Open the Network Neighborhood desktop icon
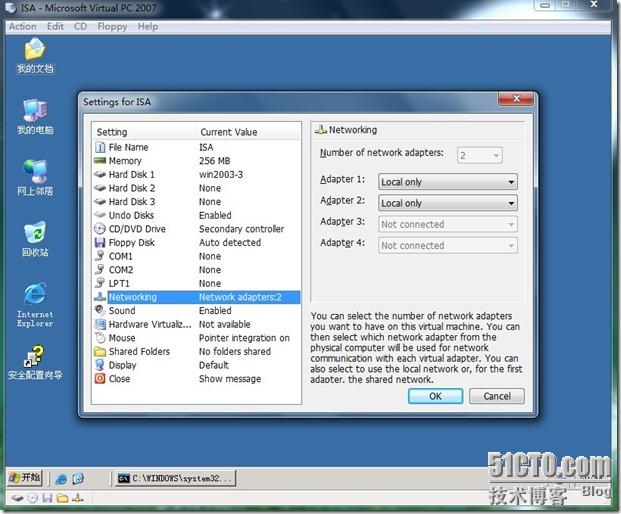Screen dimensions: 621x514 tap(35, 178)
